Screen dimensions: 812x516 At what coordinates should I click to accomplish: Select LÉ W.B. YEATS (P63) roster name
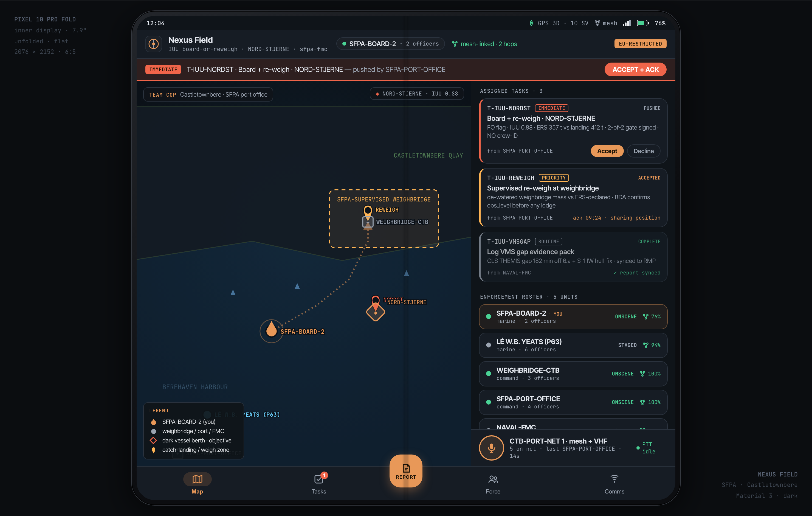tap(529, 341)
